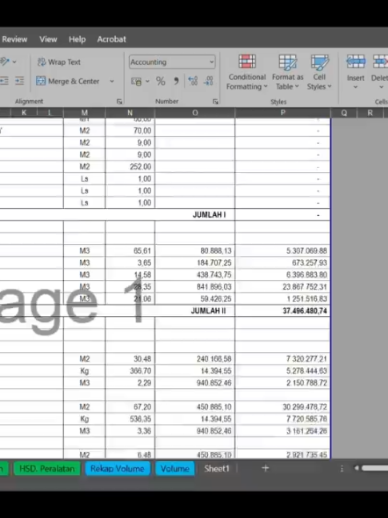Select column Q header

(344, 113)
